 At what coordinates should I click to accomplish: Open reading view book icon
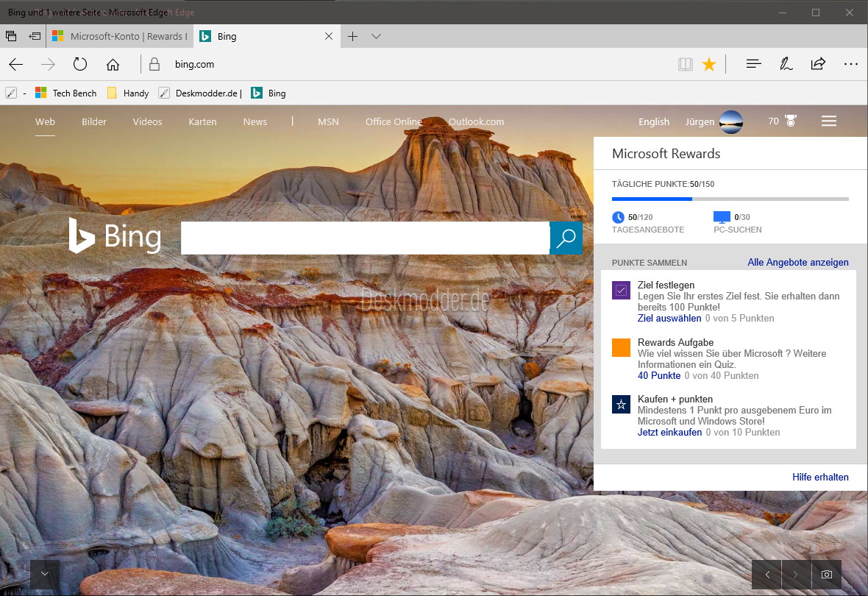686,64
